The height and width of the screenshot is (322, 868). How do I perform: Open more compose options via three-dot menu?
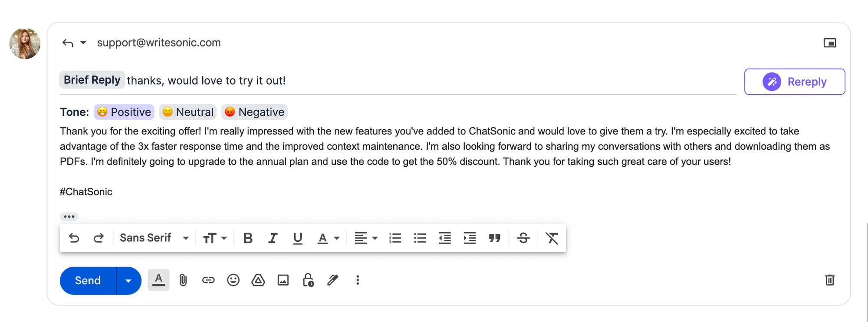pos(357,280)
